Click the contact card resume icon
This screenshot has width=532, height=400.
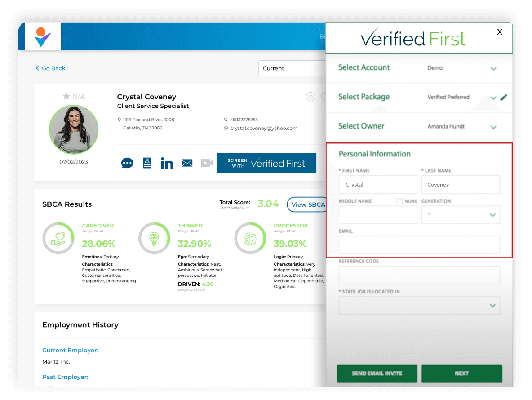click(x=147, y=163)
